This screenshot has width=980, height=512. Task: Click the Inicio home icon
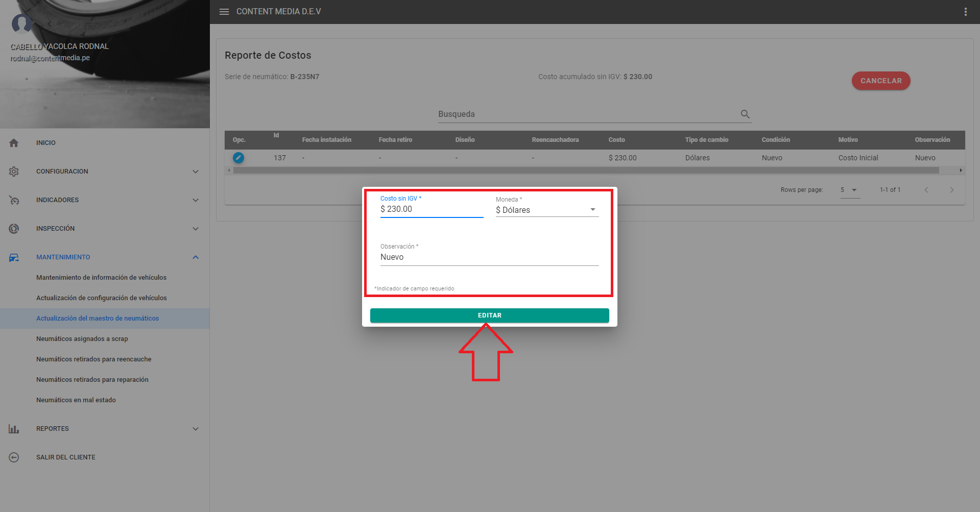(x=14, y=143)
